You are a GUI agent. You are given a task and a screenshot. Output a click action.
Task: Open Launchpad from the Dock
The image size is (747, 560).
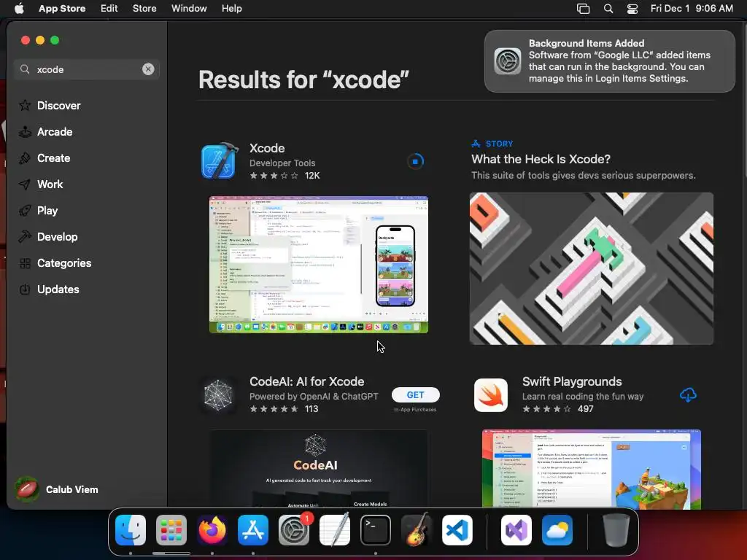click(171, 530)
